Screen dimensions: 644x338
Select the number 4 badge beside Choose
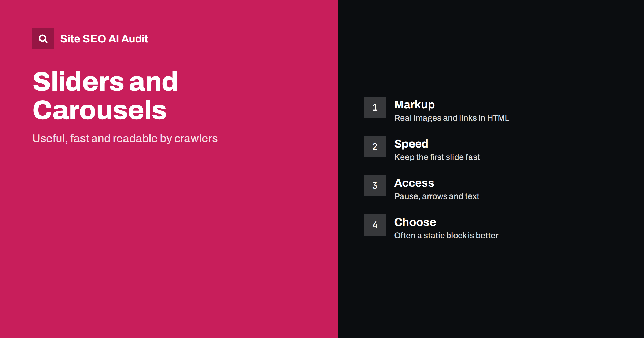pyautogui.click(x=375, y=225)
